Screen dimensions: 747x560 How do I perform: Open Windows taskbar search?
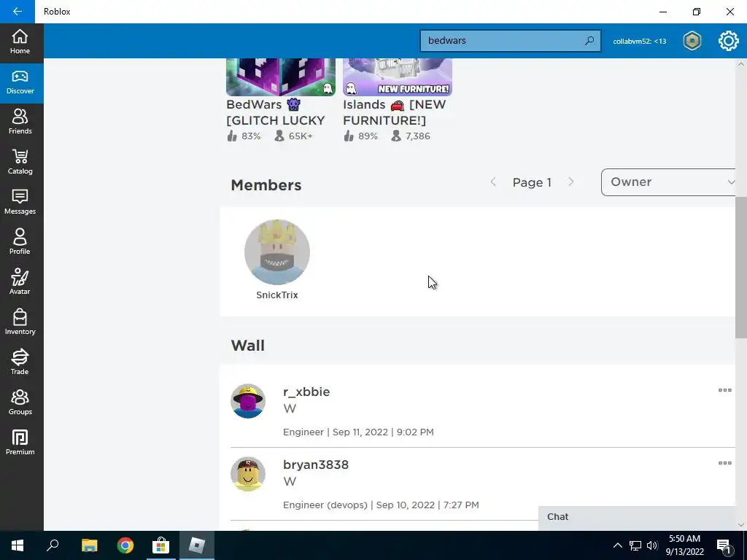pyautogui.click(x=53, y=545)
